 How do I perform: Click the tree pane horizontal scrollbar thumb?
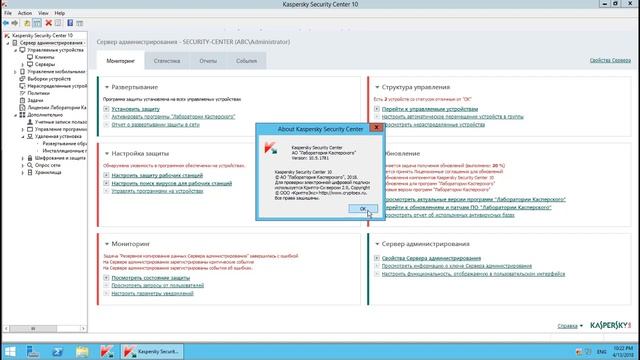coord(33,329)
